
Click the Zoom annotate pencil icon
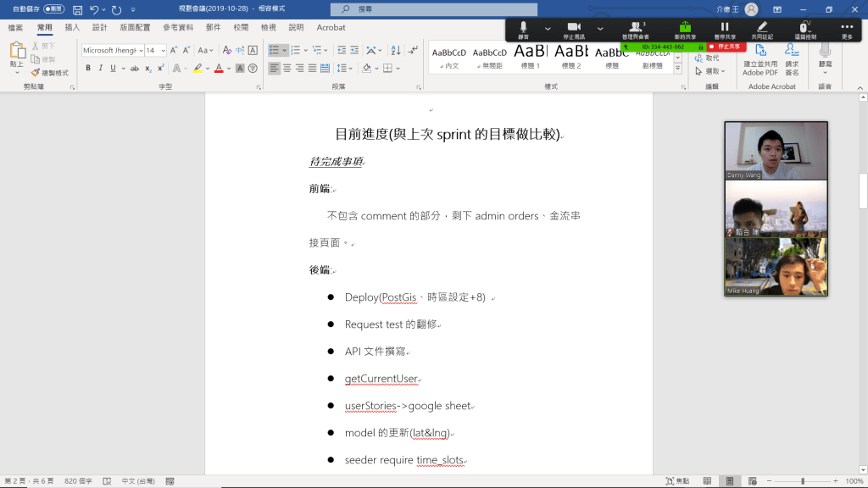tap(762, 28)
